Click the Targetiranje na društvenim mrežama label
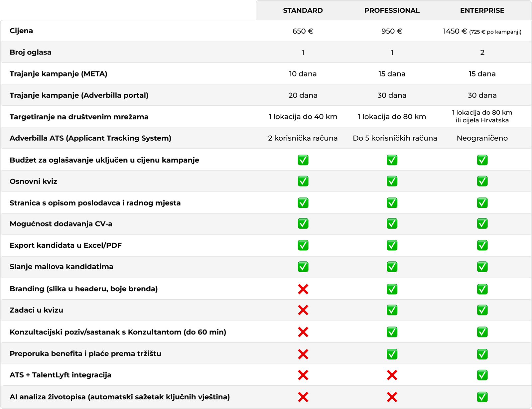Screen dimensions: 532x409 (x=79, y=117)
